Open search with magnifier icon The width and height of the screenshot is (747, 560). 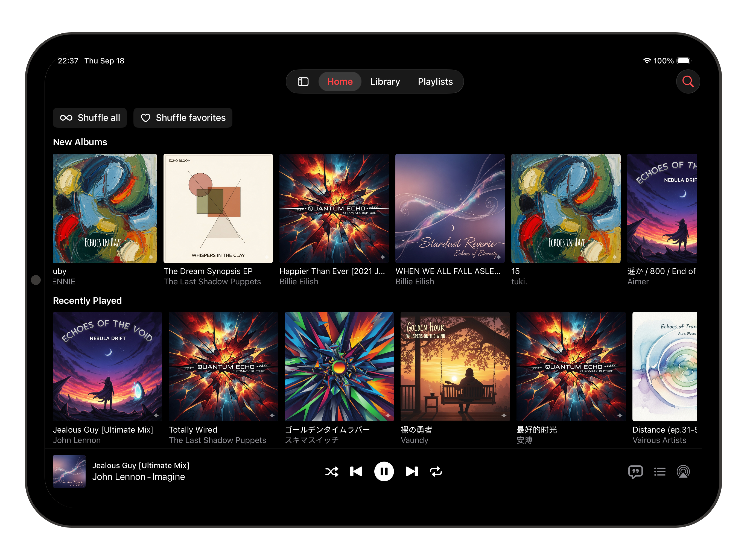pos(688,82)
